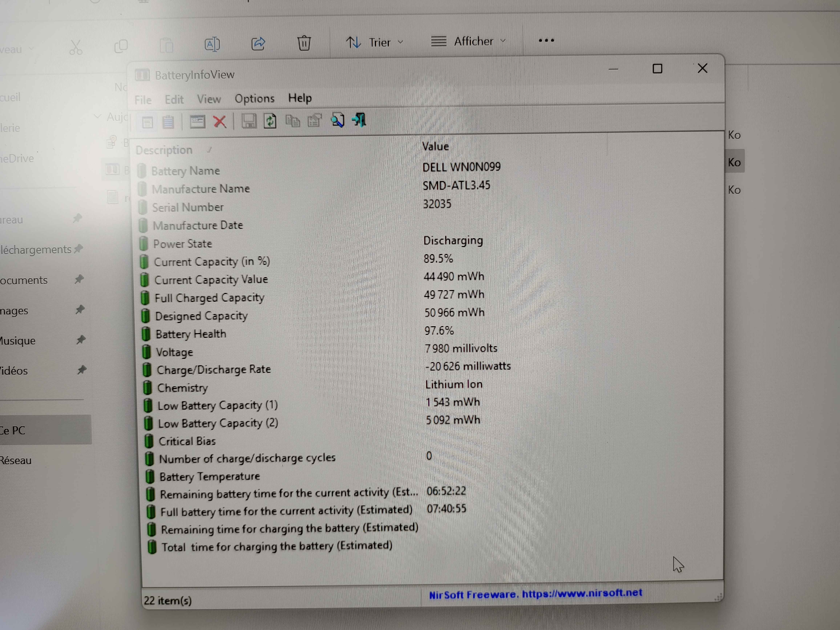The height and width of the screenshot is (630, 840).
Task: Open the three-dots more options menu
Action: 546,40
